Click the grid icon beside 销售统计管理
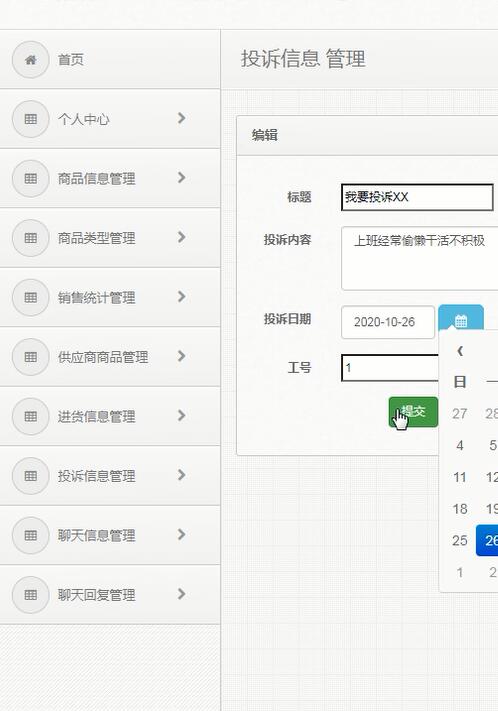This screenshot has width=498, height=711. 30,297
